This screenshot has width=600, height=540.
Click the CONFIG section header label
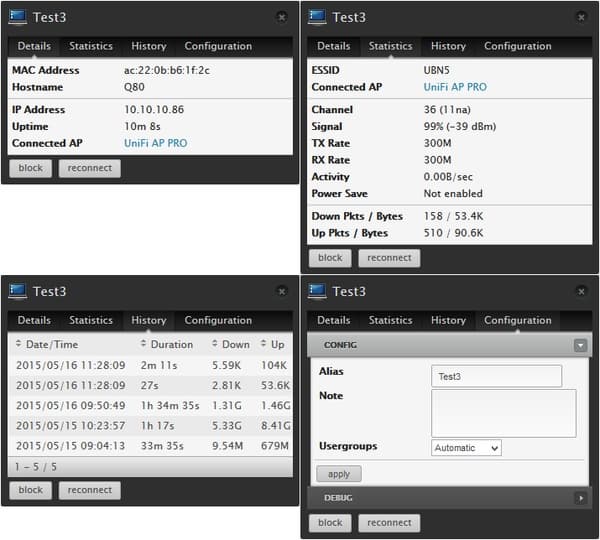[x=340, y=345]
